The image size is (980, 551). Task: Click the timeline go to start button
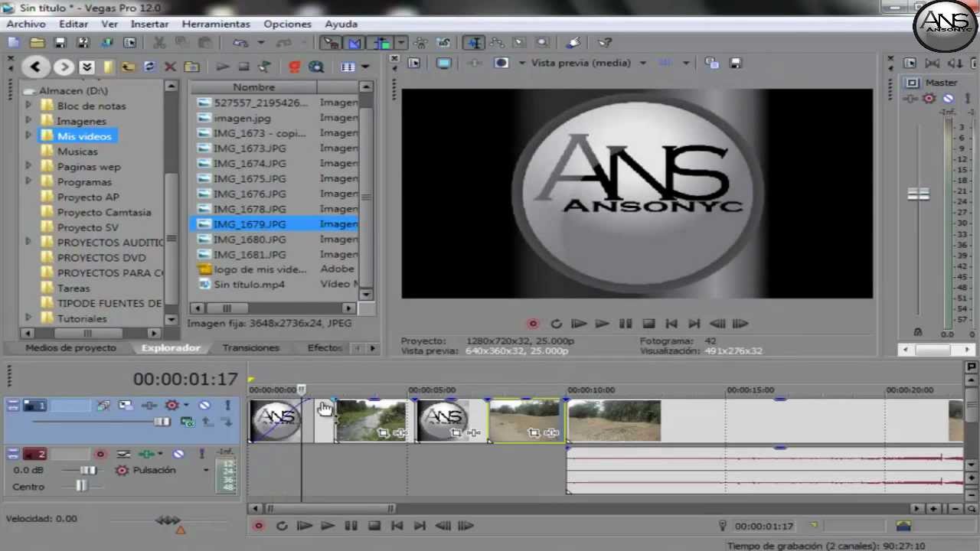[x=397, y=526]
